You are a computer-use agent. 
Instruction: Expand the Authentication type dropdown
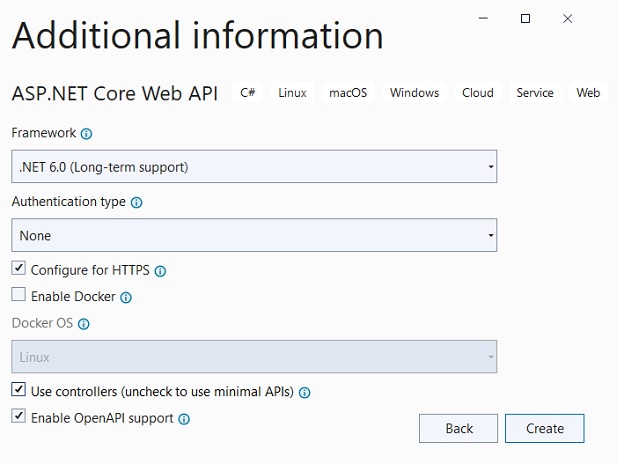[254, 236]
